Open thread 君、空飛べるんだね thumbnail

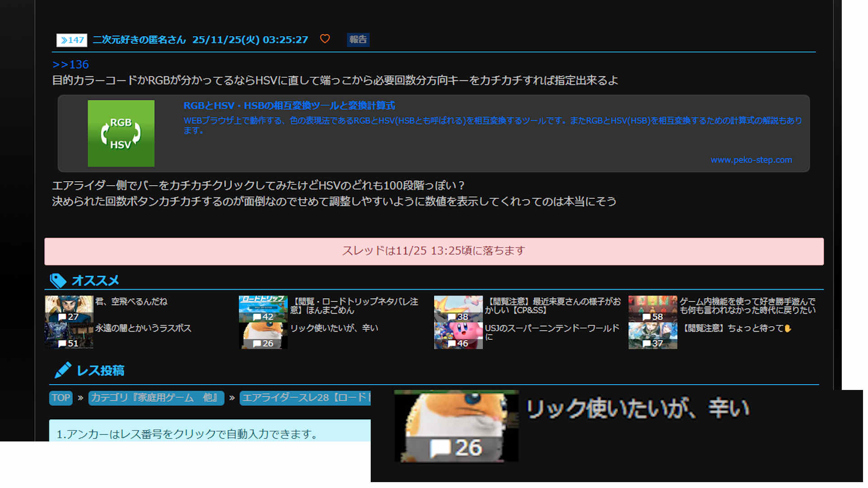tap(69, 309)
